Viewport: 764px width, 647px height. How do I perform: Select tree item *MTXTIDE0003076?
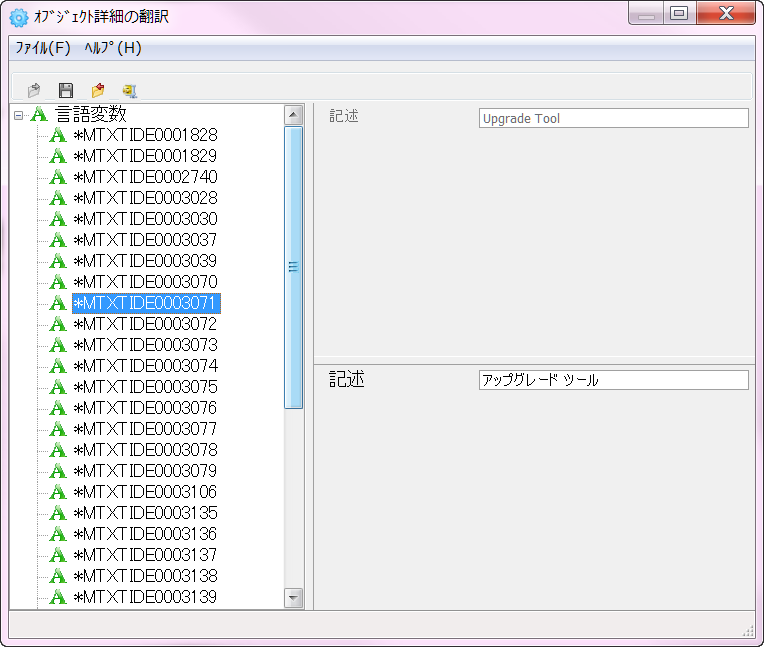145,408
